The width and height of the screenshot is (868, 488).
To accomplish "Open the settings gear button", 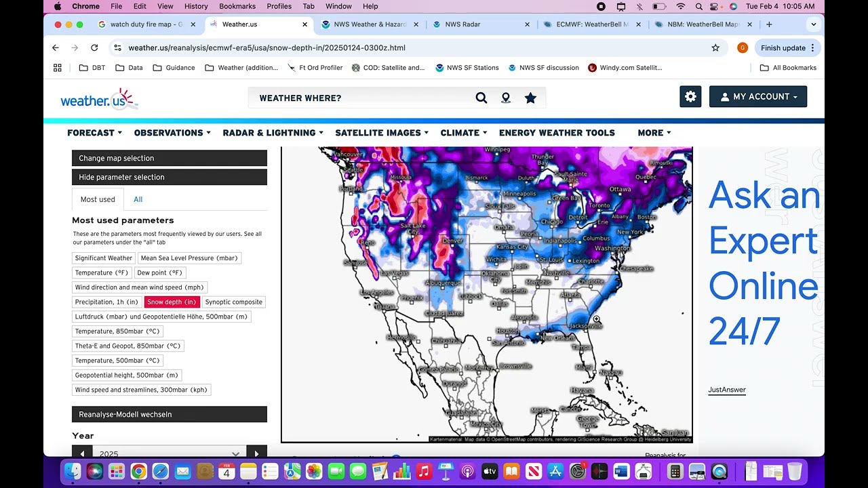I will point(690,96).
